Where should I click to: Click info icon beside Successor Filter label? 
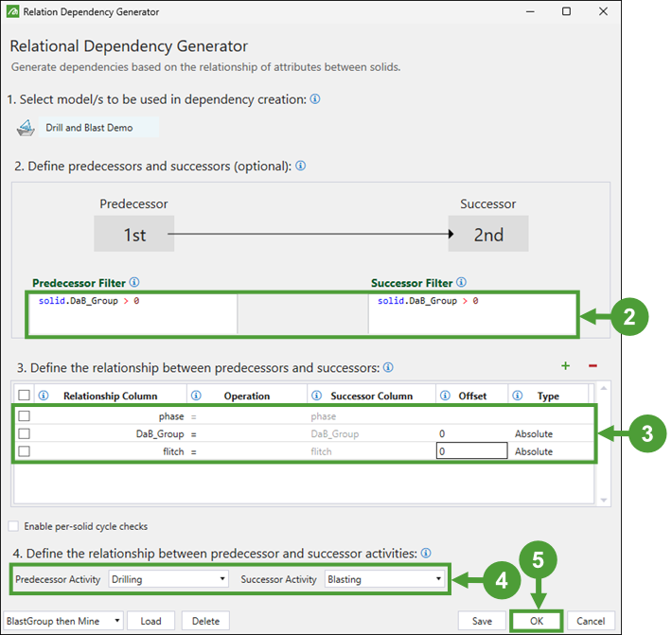(461, 282)
